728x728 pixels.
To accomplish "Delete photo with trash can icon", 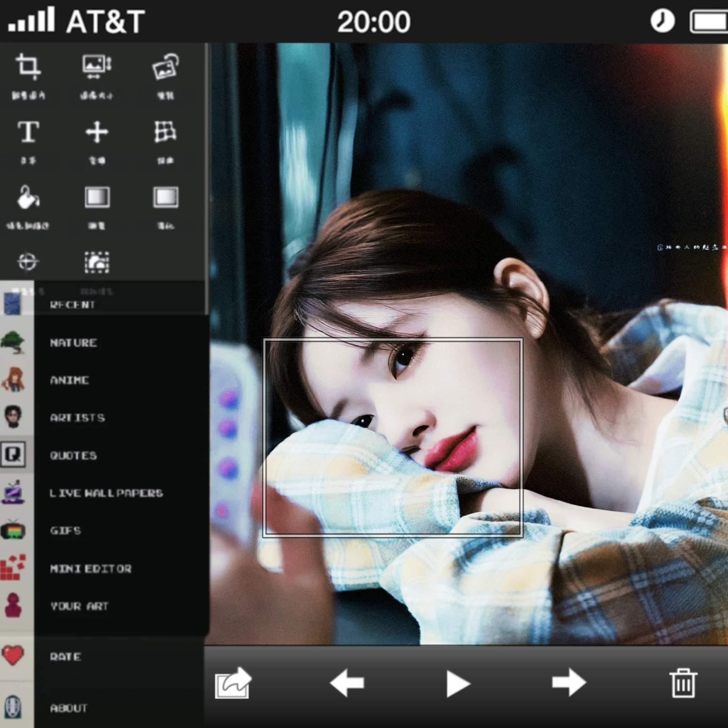I will 683,683.
